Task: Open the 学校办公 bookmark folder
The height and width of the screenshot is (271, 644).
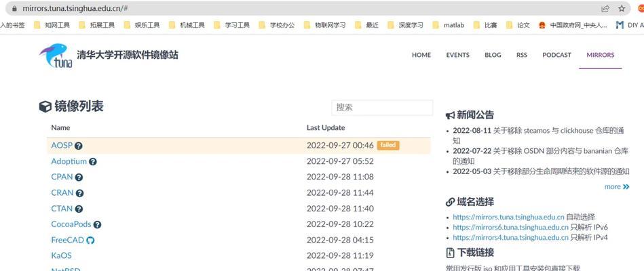Action: (278, 25)
